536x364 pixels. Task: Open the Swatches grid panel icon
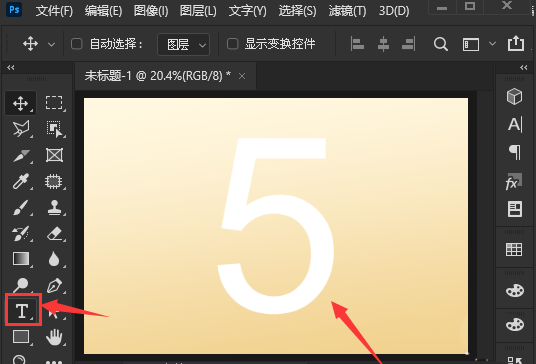tap(514, 250)
